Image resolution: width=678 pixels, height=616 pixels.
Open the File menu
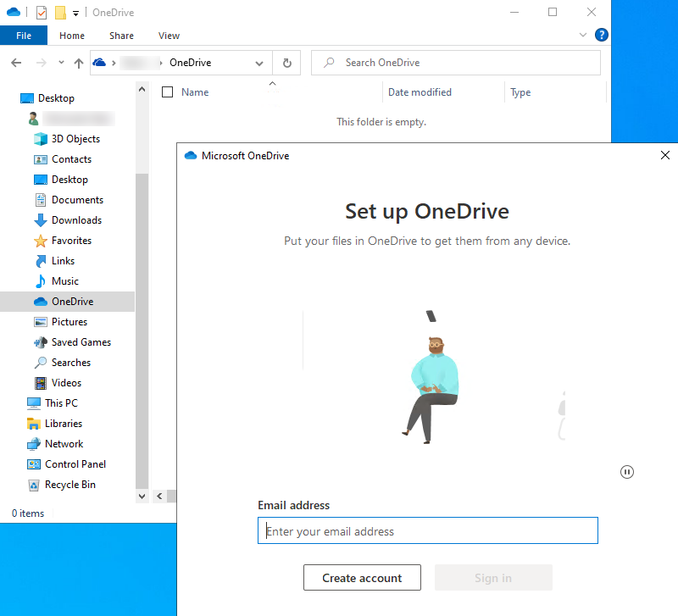pyautogui.click(x=24, y=36)
